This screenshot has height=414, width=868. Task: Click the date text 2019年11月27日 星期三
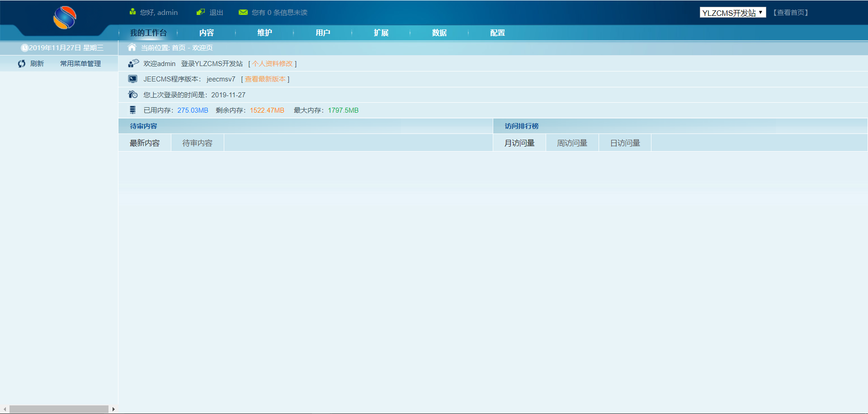pyautogui.click(x=66, y=48)
